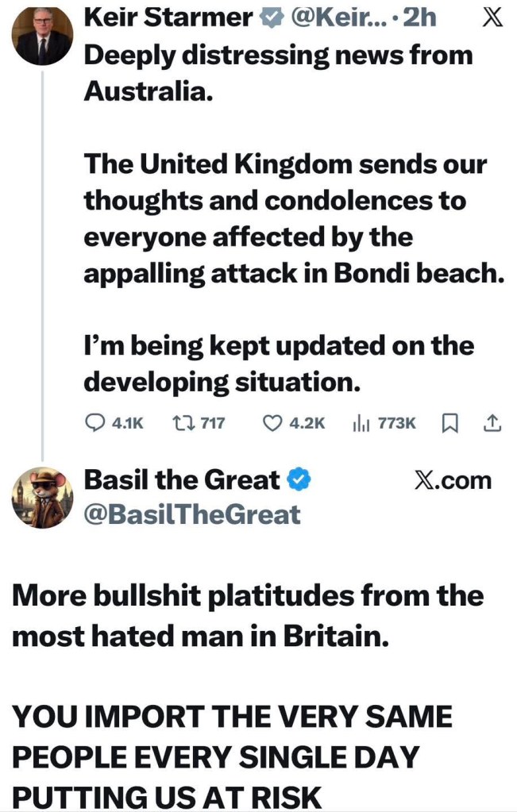Click the X.com label
517x812 pixels.
[x=453, y=480]
